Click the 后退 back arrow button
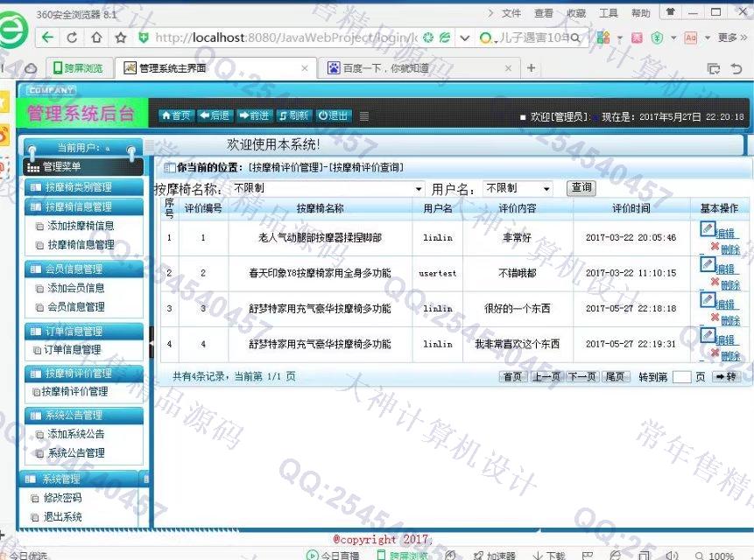This screenshot has height=560, width=754. 215,115
